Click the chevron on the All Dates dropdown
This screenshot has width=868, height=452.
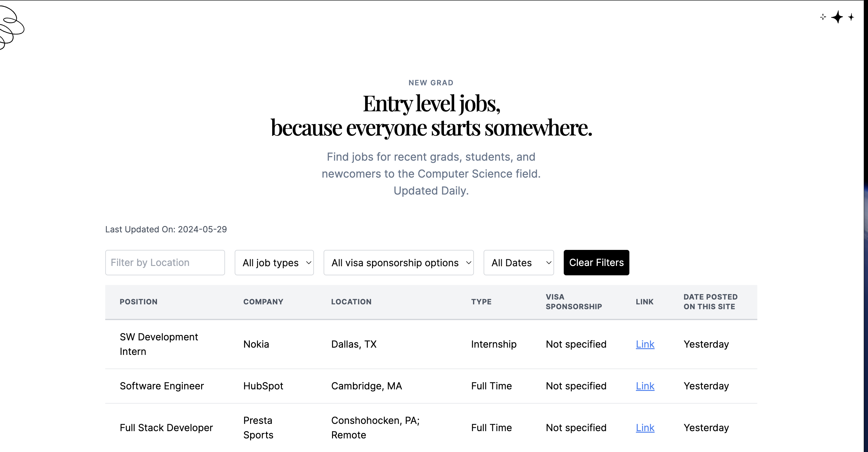coord(548,263)
